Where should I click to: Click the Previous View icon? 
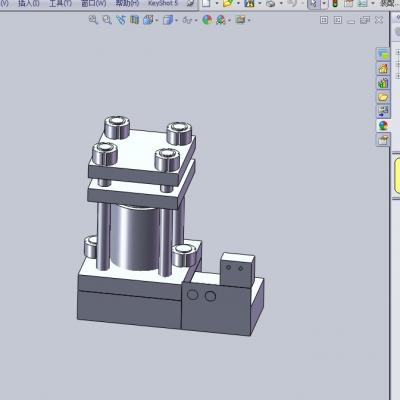(121, 20)
